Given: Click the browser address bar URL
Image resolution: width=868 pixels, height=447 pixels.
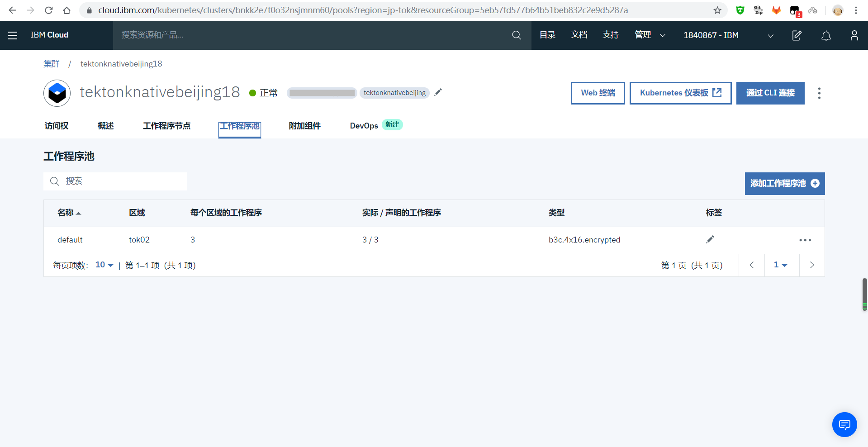Looking at the screenshot, I should coord(363,10).
